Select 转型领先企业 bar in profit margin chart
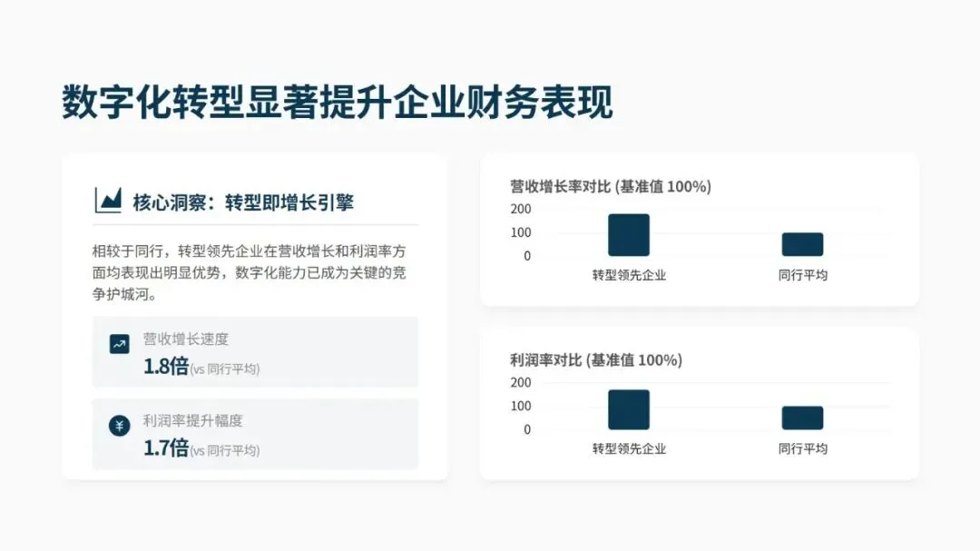Screen dimensions: 980x551 [629, 409]
